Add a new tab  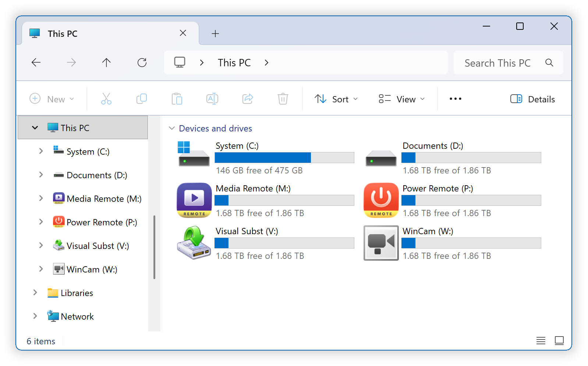[215, 34]
